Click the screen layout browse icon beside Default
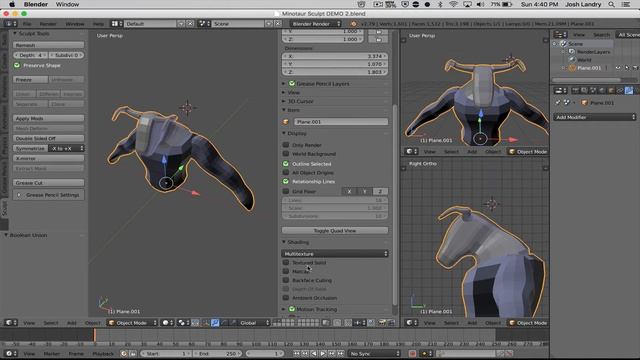The image size is (640, 360). (117, 24)
